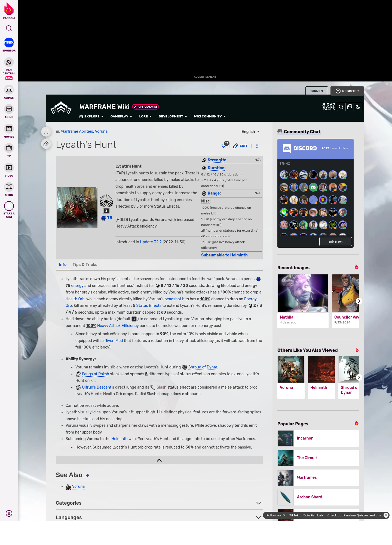Viewport: 392px width, 545px height.
Task: Click the Max sponsor icon
Action: coord(9,43)
